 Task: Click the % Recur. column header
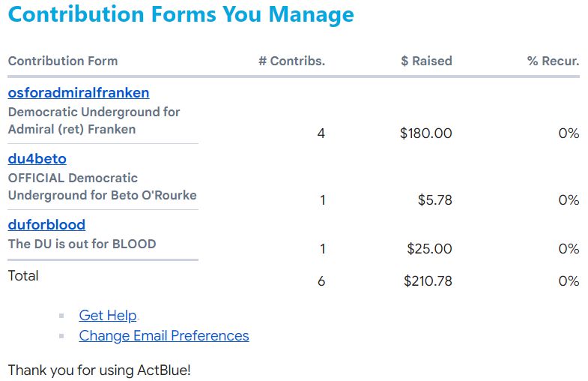click(553, 61)
